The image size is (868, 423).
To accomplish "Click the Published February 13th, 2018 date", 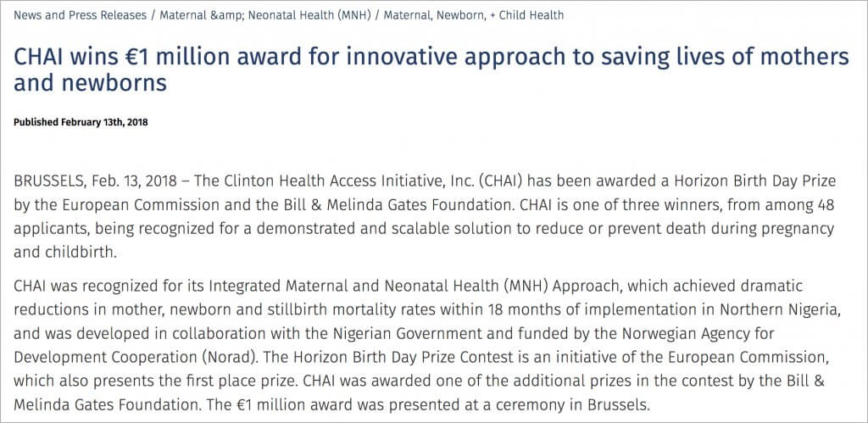I will pos(81,122).
